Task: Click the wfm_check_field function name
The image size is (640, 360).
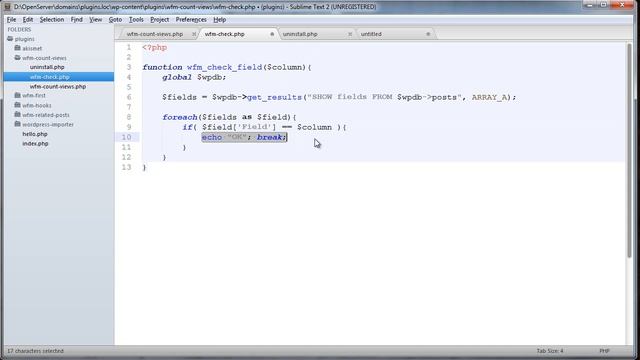Action: point(224,67)
